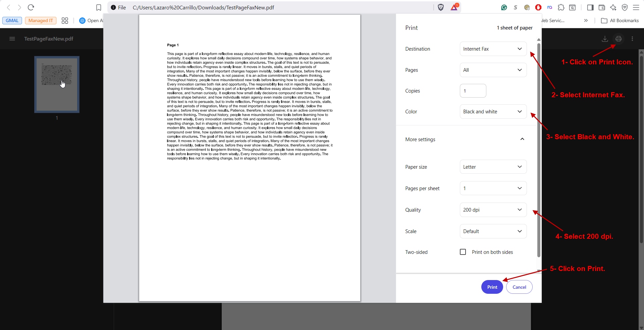The height and width of the screenshot is (330, 644).
Task: Enable Print on both sides checkbox
Action: 463,252
